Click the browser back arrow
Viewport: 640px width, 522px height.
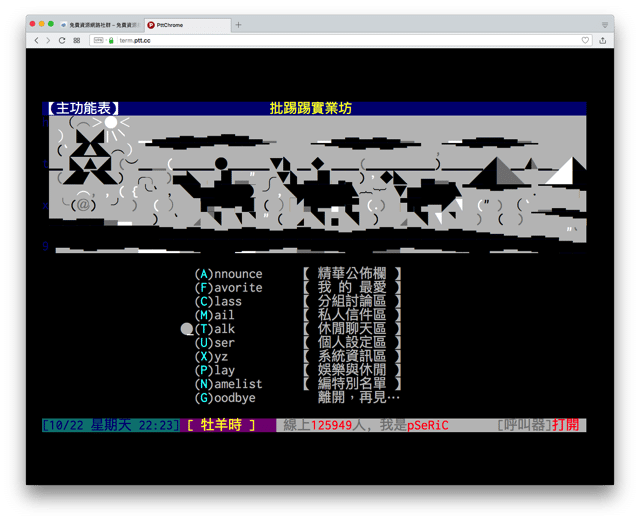click(x=37, y=41)
